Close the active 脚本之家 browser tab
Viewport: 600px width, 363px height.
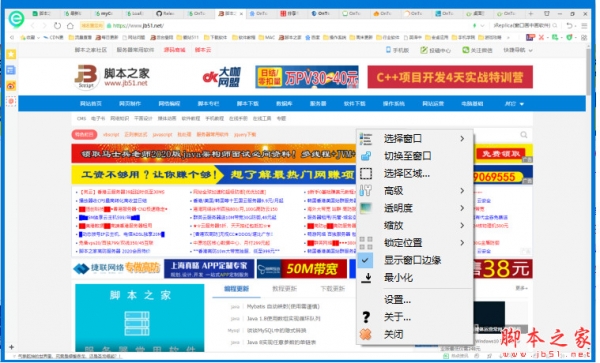click(241, 14)
